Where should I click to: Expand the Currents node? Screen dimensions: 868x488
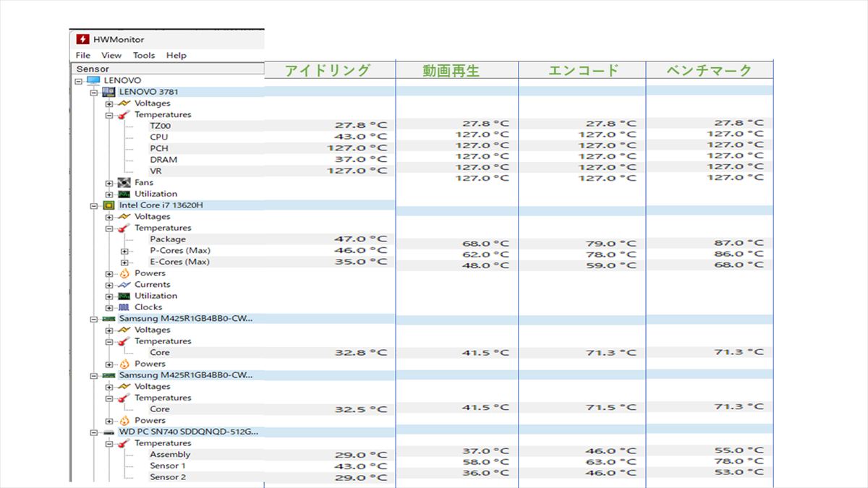(x=109, y=284)
